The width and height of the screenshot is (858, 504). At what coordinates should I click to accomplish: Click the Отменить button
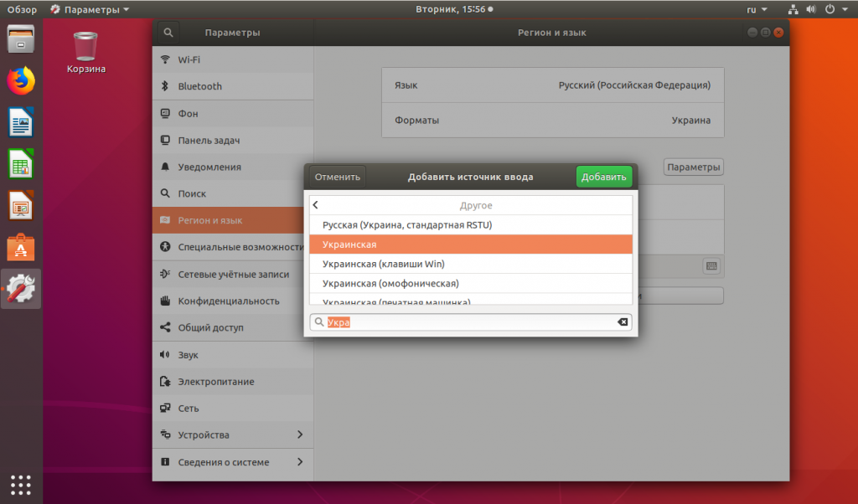337,177
